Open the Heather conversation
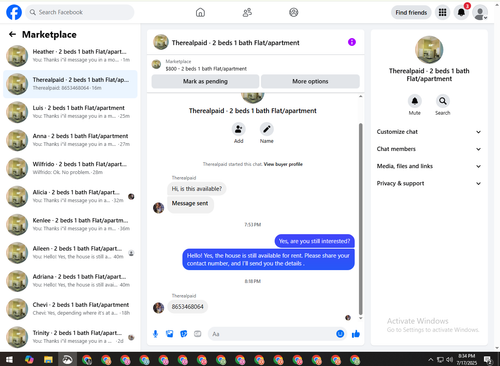The height and width of the screenshot is (366, 500). point(70,56)
